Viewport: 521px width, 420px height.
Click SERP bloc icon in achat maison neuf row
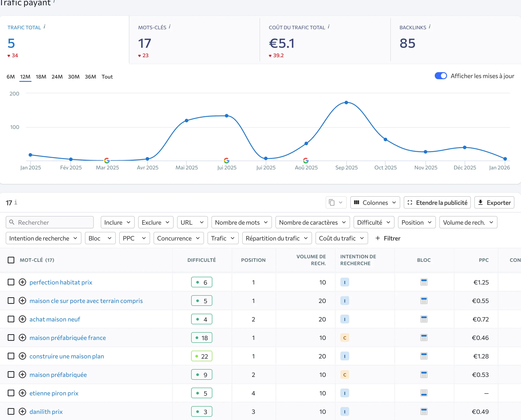(424, 319)
